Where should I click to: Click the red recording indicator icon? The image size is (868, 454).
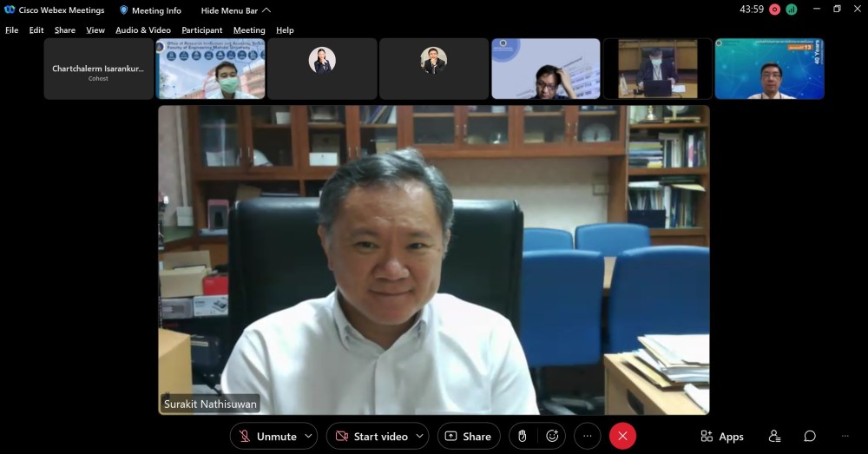coord(774,10)
